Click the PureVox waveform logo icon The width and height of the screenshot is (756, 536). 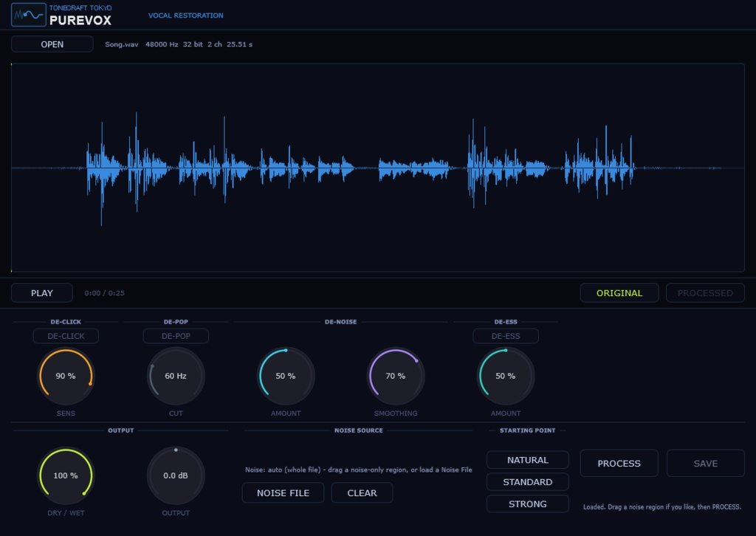[29, 15]
